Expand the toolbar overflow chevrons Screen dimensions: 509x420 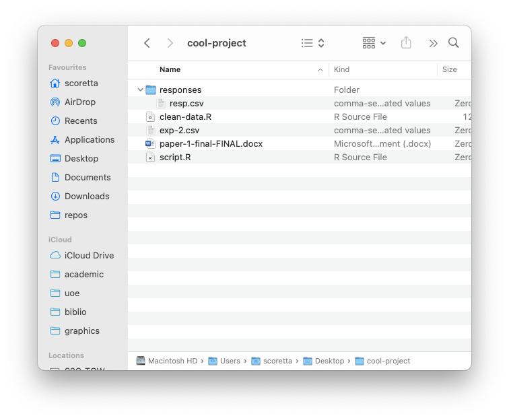(x=433, y=43)
